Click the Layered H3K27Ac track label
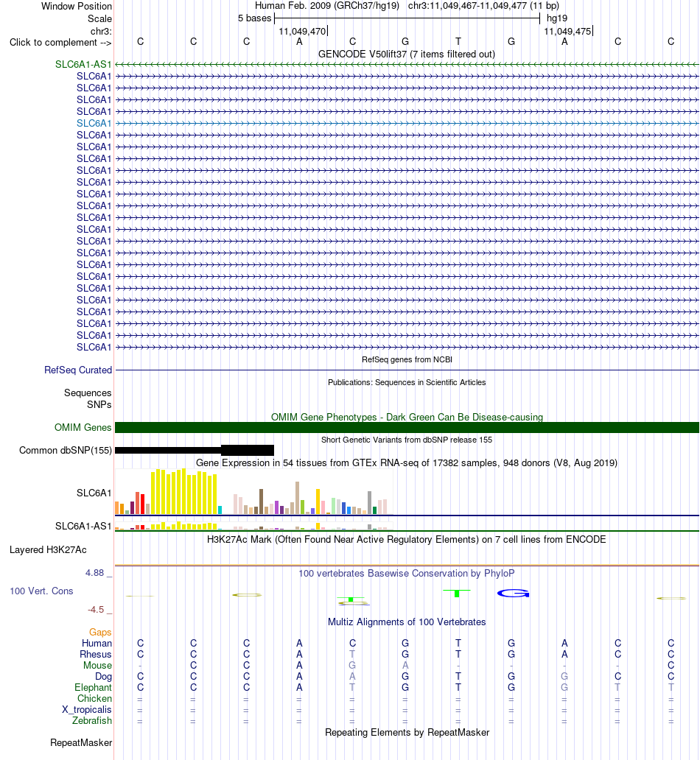700x760 pixels. 48,550
